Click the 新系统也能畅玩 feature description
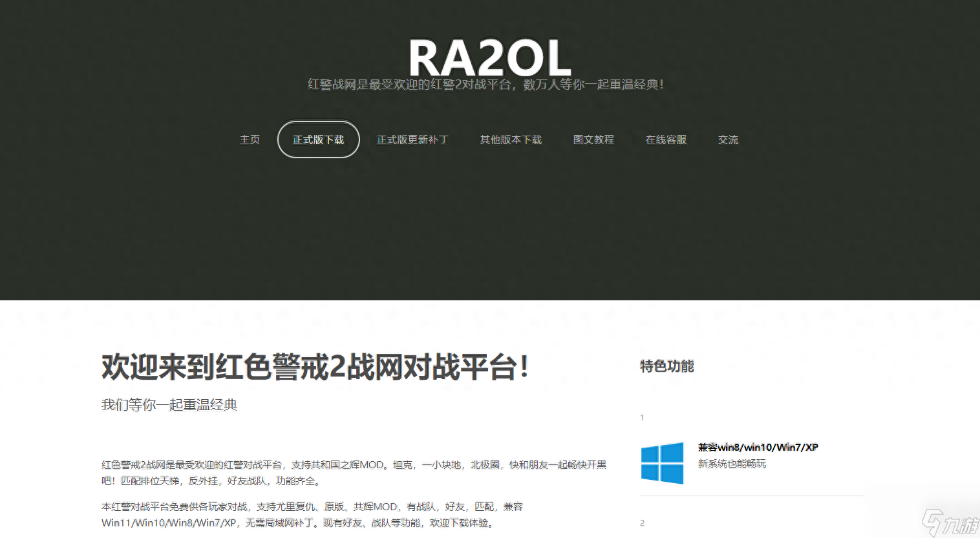 pyautogui.click(x=732, y=464)
